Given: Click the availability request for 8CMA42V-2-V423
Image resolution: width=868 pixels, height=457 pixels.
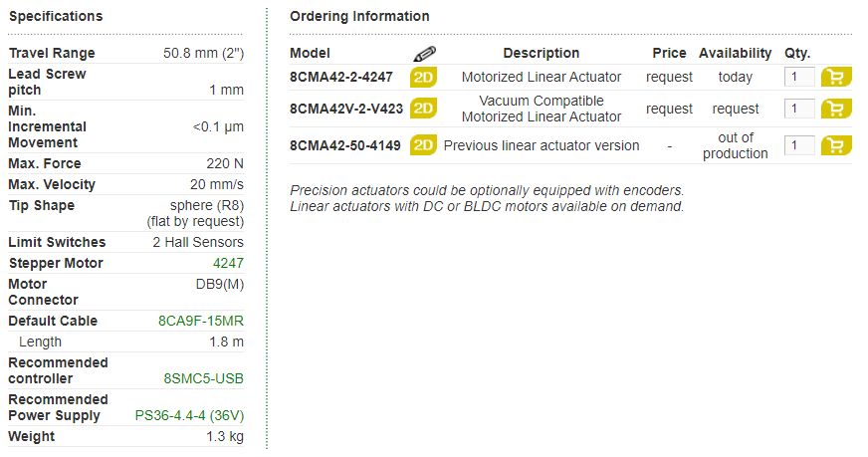Looking at the screenshot, I should click(736, 109).
